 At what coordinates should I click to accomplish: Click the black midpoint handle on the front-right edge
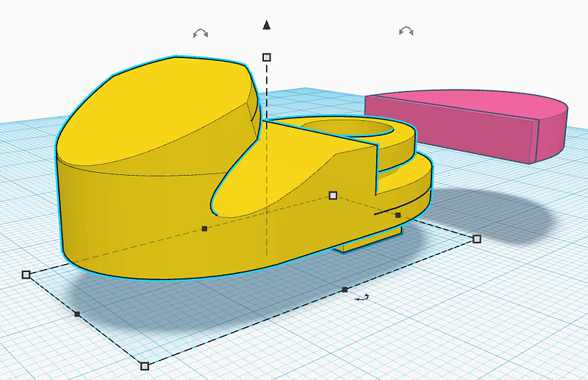(345, 290)
